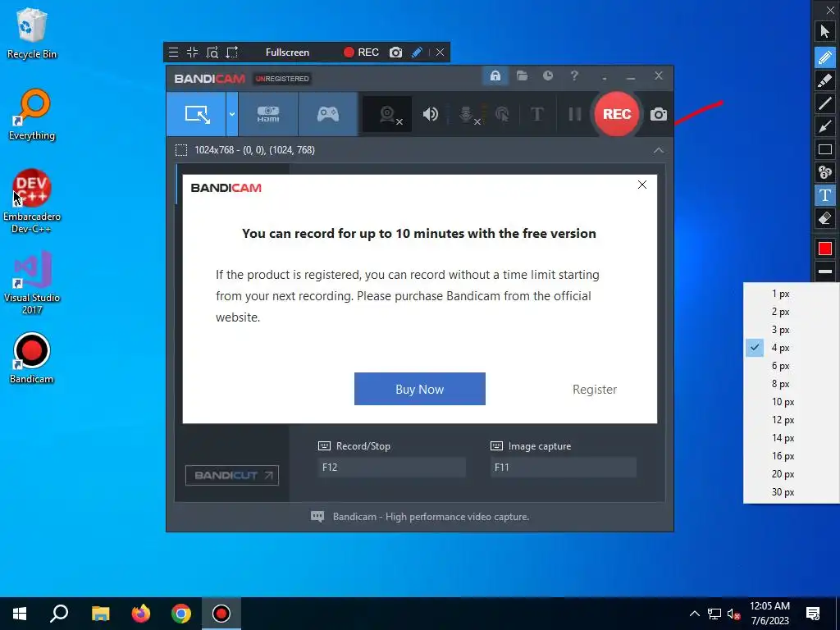Click the pause recording button
The height and width of the screenshot is (630, 840).
[575, 114]
